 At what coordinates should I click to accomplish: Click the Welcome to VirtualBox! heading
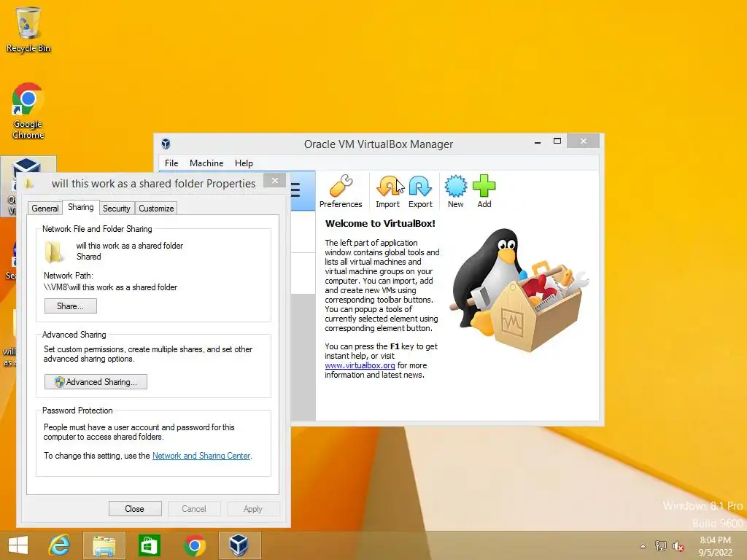[x=380, y=223]
